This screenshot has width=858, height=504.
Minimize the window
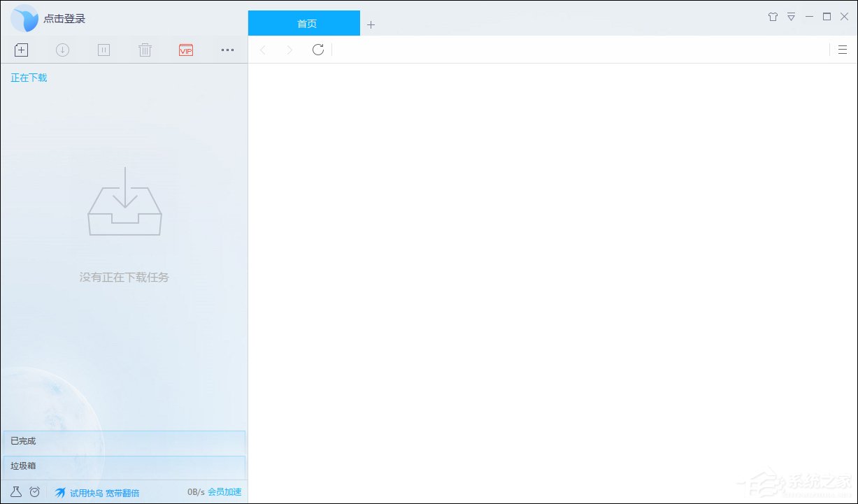[x=809, y=17]
